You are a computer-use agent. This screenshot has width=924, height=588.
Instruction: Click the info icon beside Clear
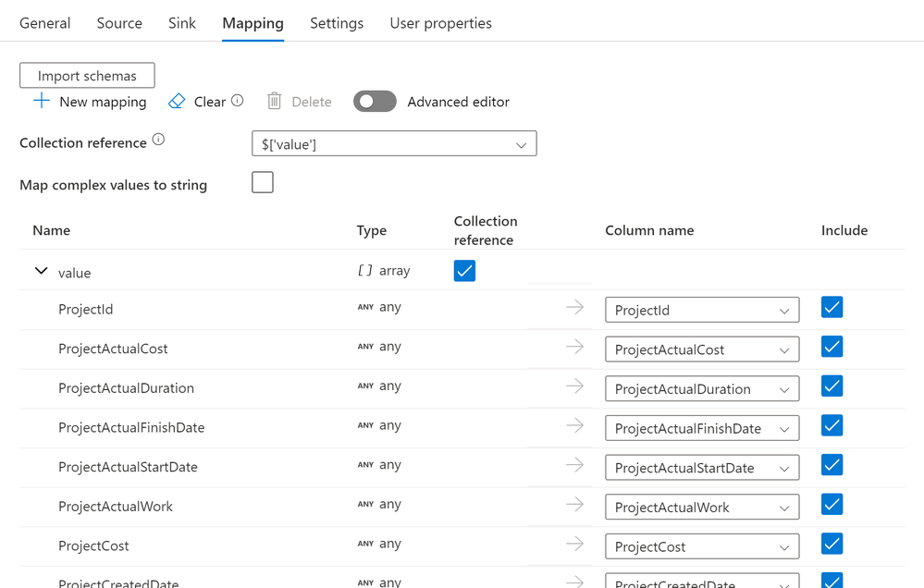click(237, 100)
